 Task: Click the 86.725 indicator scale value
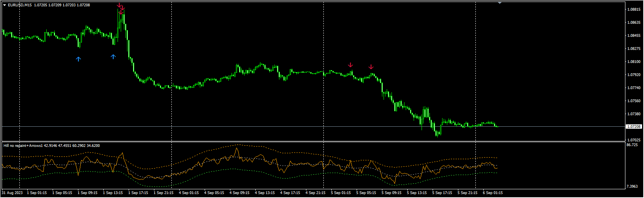pos(632,145)
